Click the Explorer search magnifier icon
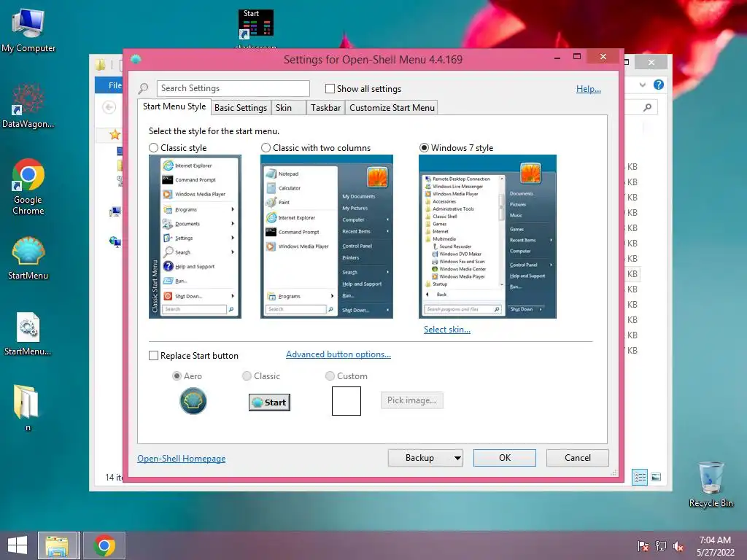The width and height of the screenshot is (747, 560). [x=647, y=108]
